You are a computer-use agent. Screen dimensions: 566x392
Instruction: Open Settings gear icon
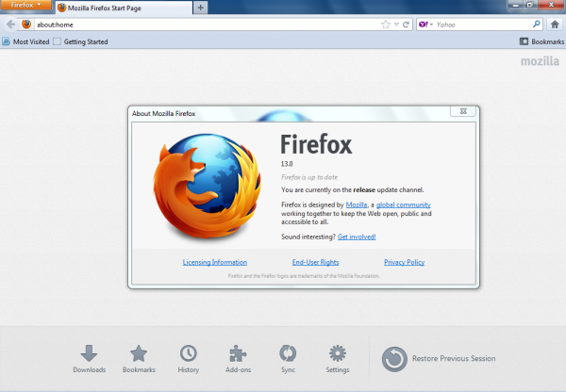tap(338, 358)
